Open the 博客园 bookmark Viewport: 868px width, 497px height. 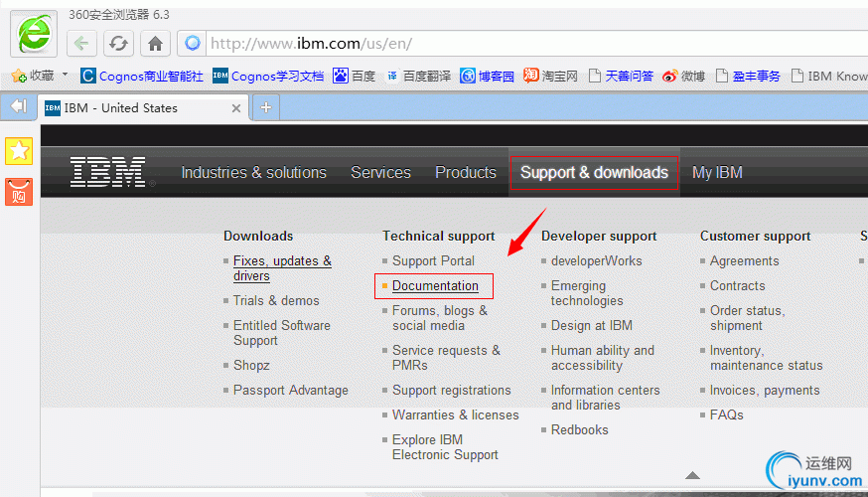pyautogui.click(x=488, y=76)
